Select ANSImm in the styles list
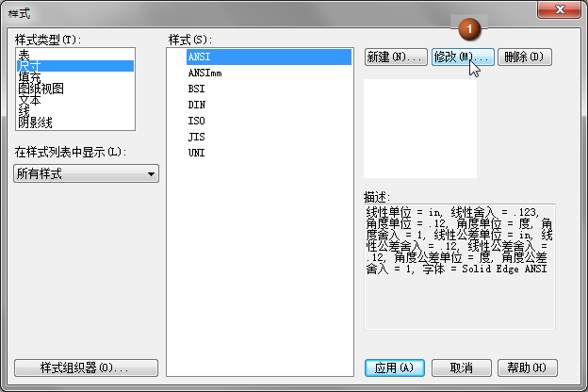This screenshot has height=392, width=588. tap(204, 73)
